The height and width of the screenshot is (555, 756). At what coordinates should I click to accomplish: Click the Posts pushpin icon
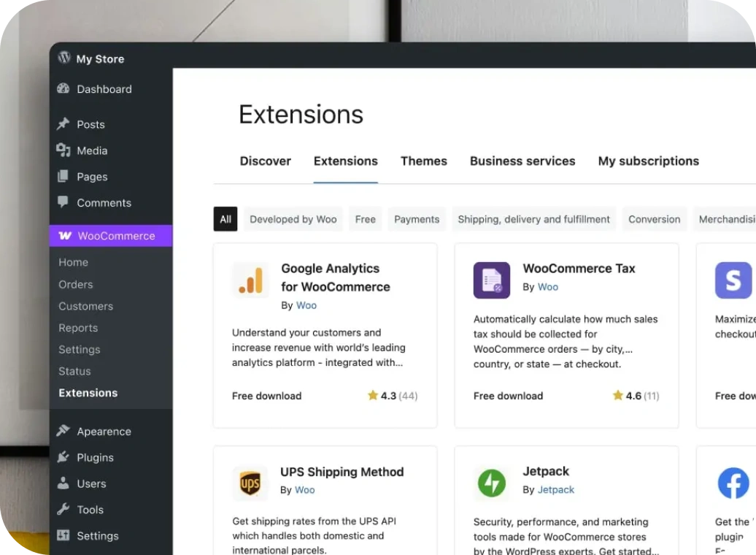tap(63, 123)
